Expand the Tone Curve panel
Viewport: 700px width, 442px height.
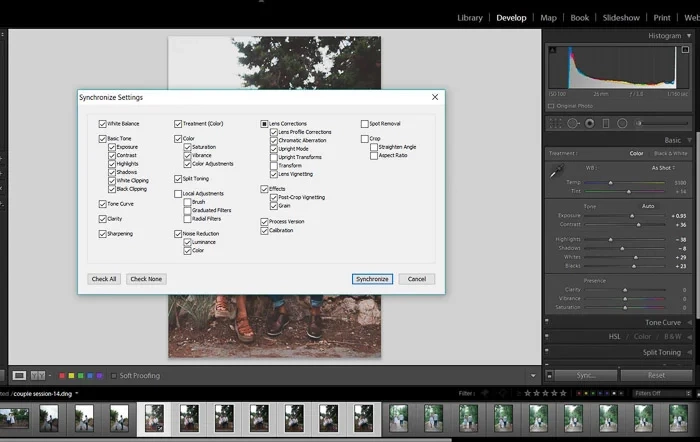[x=662, y=322]
